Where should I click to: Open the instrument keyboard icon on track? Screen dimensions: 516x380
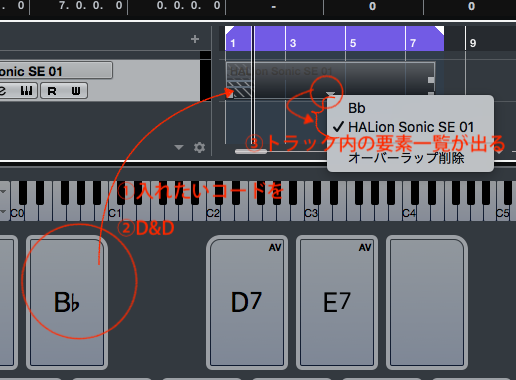tap(26, 91)
